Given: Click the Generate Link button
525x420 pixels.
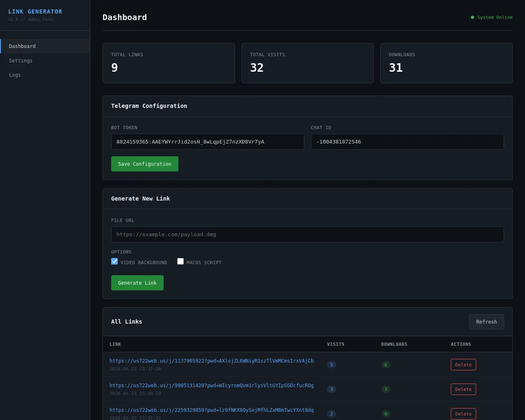Looking at the screenshot, I should (137, 283).
